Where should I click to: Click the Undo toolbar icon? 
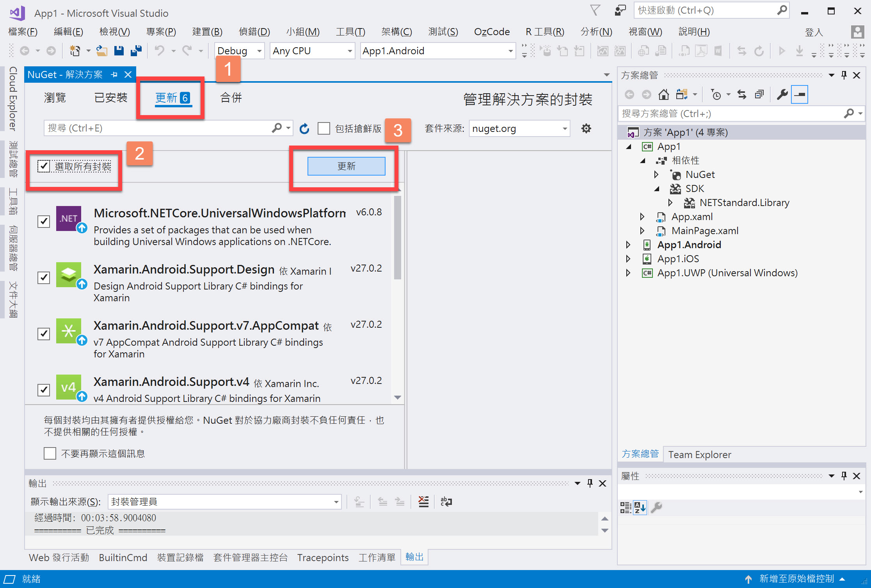(160, 51)
